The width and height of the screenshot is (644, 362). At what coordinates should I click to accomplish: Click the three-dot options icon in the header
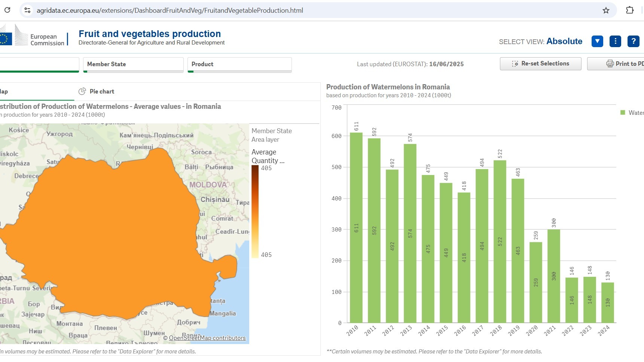pyautogui.click(x=615, y=41)
